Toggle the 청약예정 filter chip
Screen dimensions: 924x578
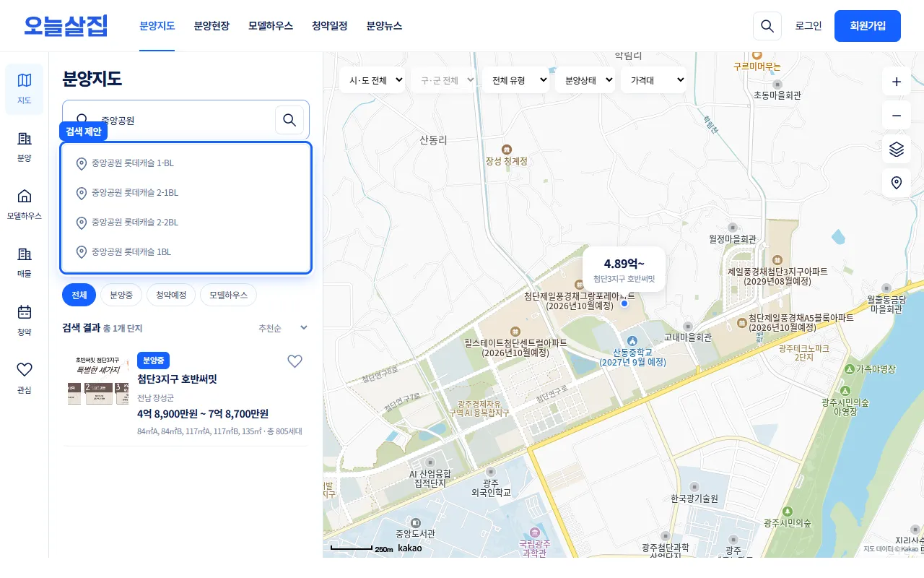point(171,295)
